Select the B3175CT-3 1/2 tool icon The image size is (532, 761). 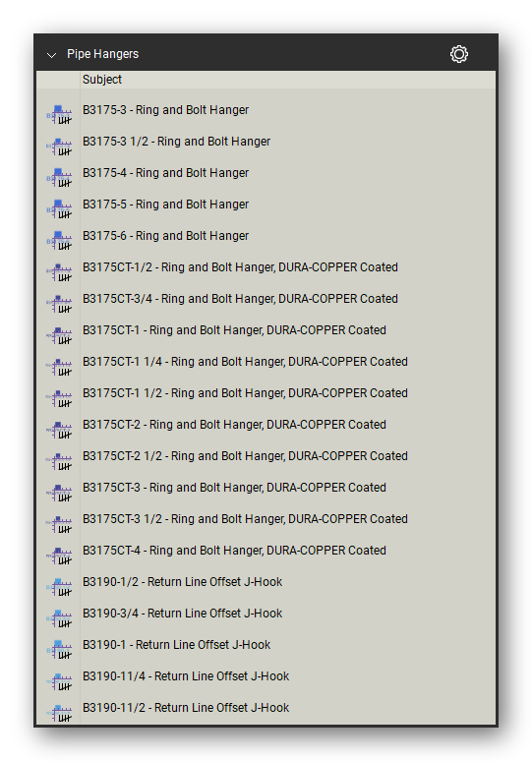[x=59, y=524]
